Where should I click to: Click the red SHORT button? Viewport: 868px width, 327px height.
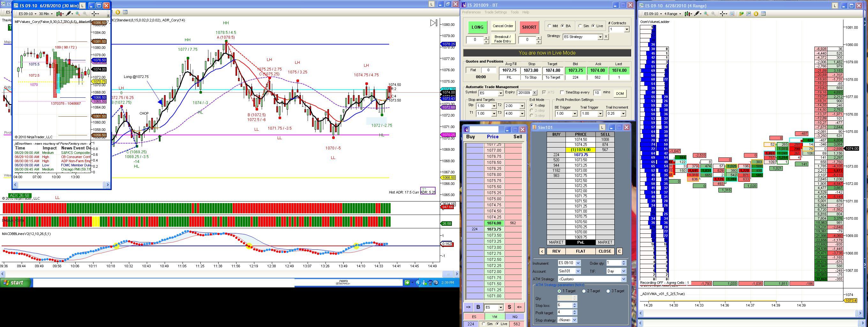point(529,27)
